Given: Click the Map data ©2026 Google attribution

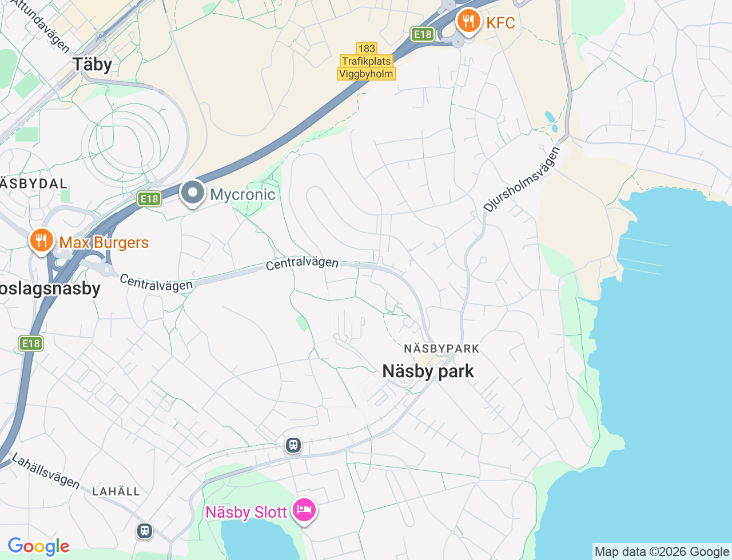Looking at the screenshot, I should tap(662, 551).
